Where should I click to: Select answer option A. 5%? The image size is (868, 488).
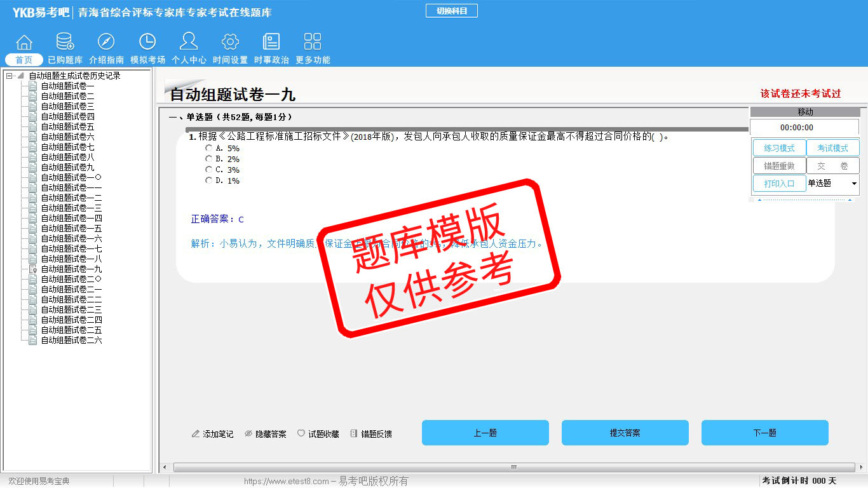[x=209, y=148]
